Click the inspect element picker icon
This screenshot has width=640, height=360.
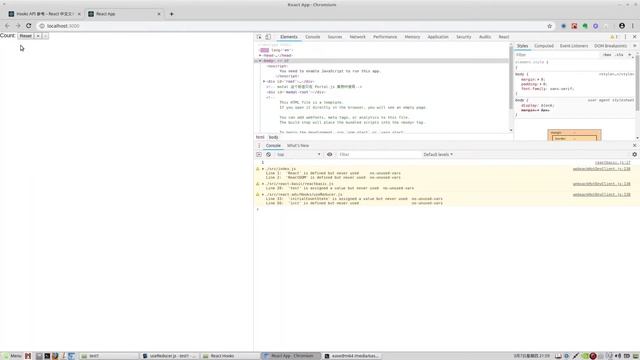pos(259,37)
